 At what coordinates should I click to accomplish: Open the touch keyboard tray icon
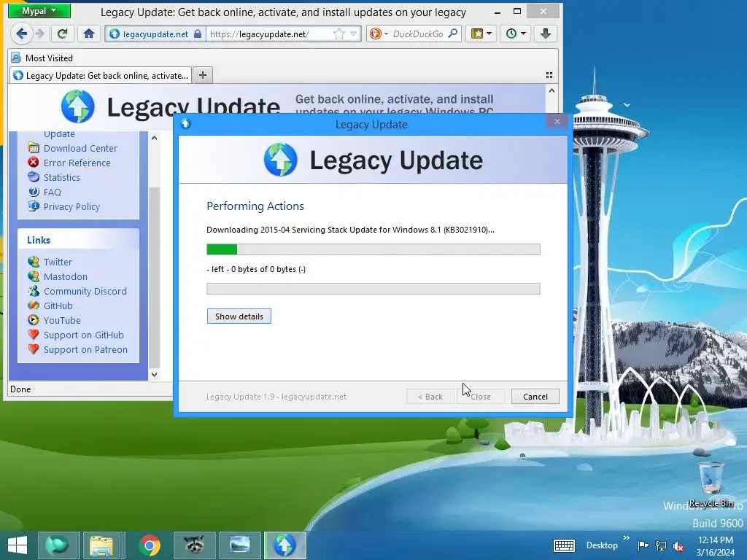pyautogui.click(x=564, y=545)
